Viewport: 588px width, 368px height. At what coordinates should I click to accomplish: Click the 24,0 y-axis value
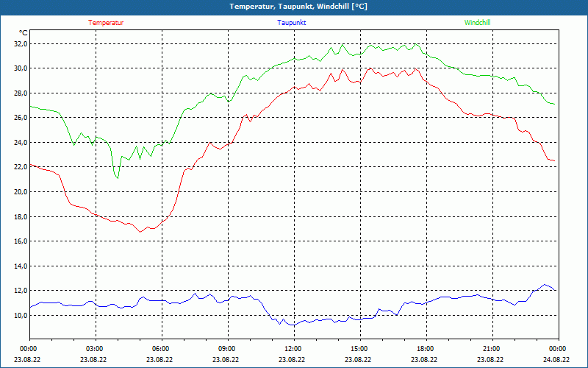[x=21, y=142]
